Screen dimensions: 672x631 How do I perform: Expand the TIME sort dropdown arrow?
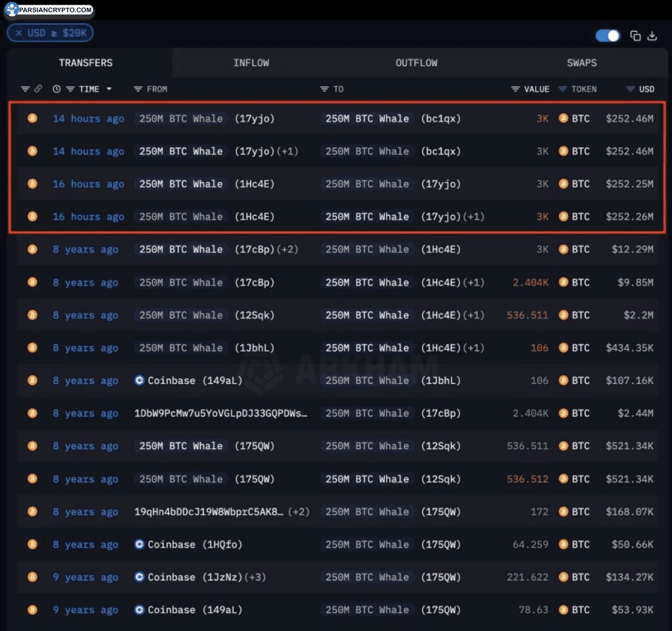tap(109, 89)
